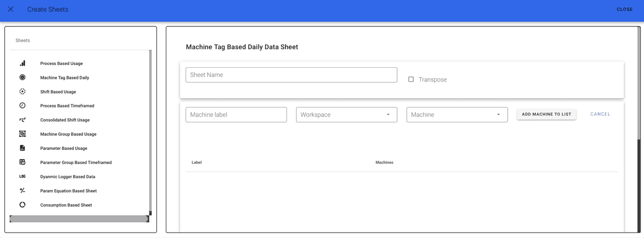Image resolution: width=644 pixels, height=238 pixels.
Task: Click the Consolidated Shift Usage icon
Action: 23,120
